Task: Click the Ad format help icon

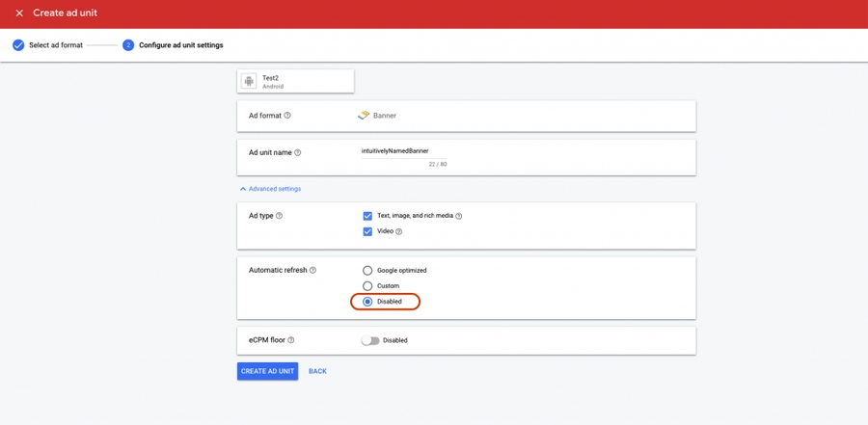Action: tap(287, 116)
